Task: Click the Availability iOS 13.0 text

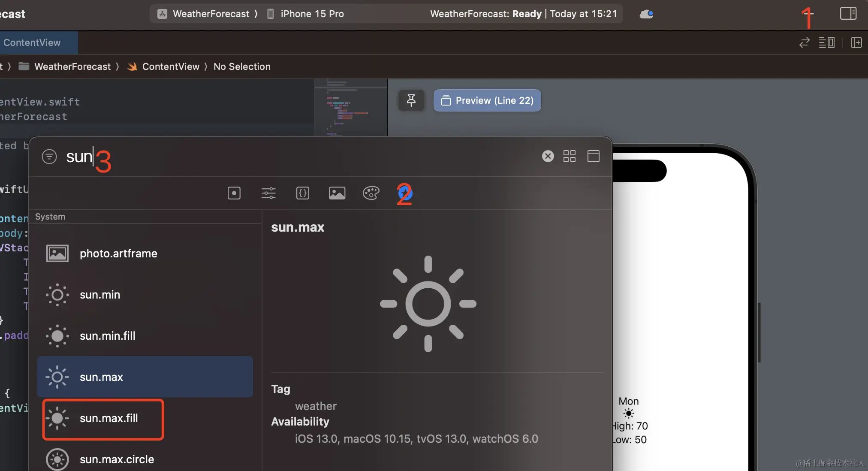Action: (416, 439)
